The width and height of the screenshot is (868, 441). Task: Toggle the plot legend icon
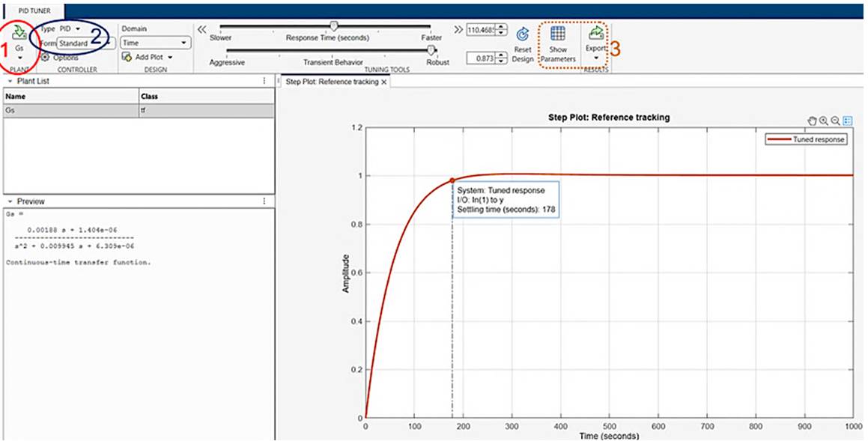point(847,121)
